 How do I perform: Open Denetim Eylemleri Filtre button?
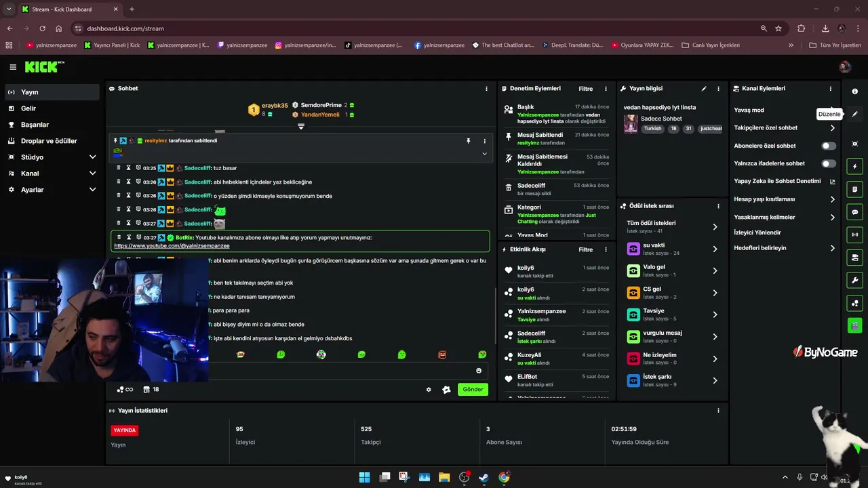[x=585, y=89]
